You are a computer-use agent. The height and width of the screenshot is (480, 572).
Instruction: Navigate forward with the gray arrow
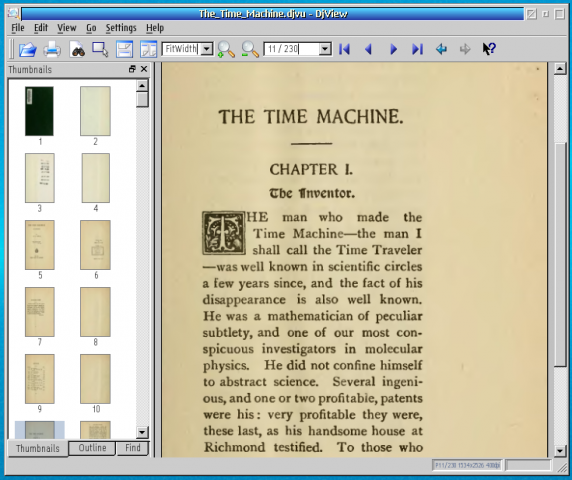(465, 49)
